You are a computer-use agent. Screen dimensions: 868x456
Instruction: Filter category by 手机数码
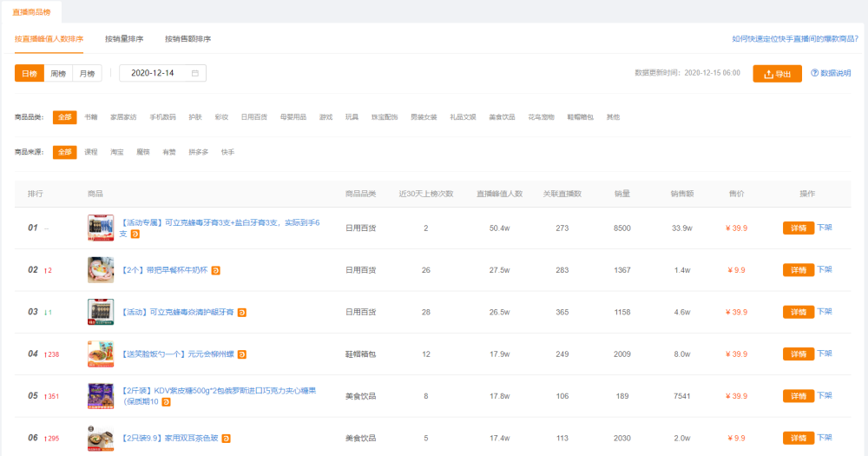[163, 117]
